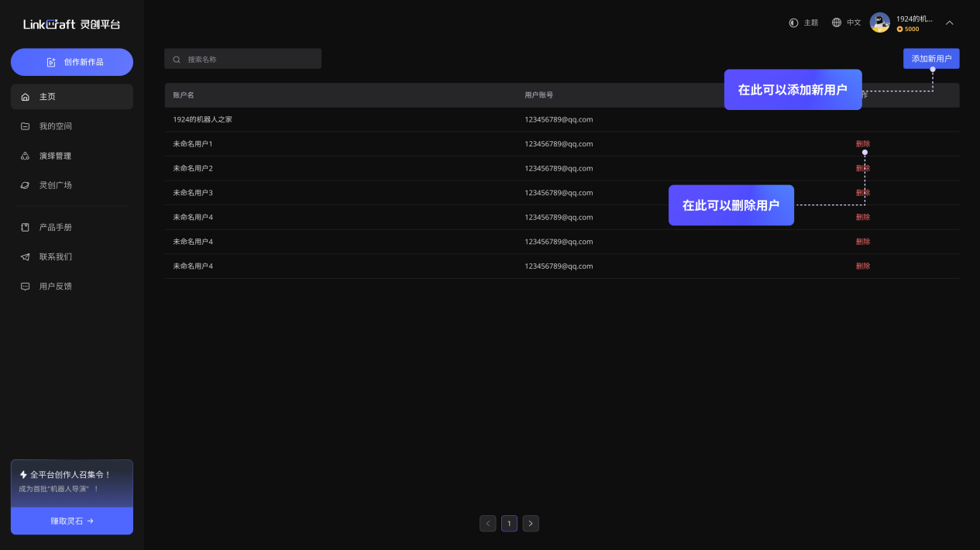The height and width of the screenshot is (550, 980).
Task: Click the 用户反馈 chat icon
Action: click(x=25, y=286)
